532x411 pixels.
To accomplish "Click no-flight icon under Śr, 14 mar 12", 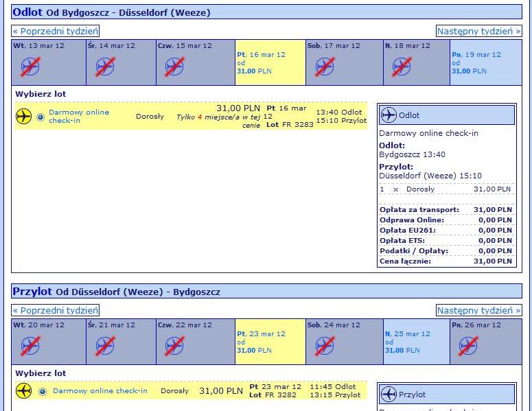I will tap(105, 67).
